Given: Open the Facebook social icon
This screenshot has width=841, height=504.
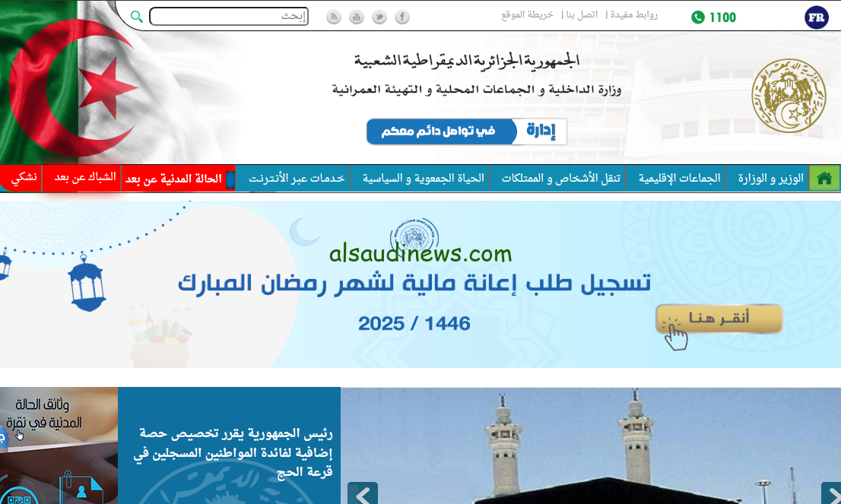Looking at the screenshot, I should coord(402,17).
